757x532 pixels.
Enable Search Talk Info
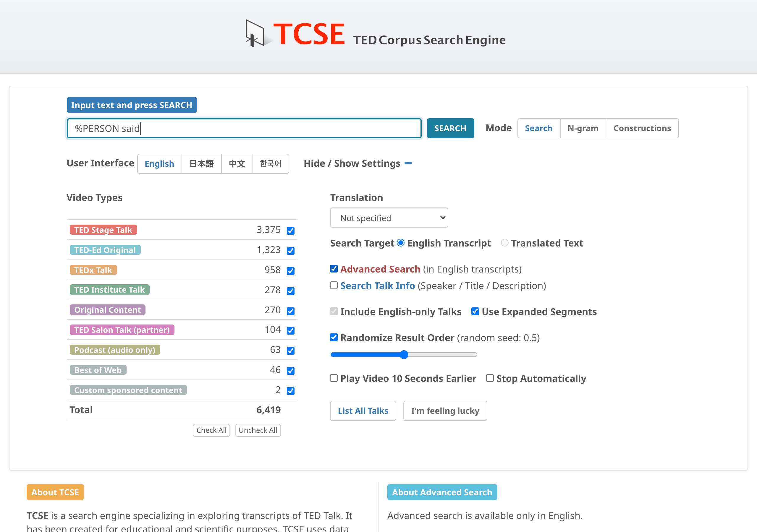(334, 285)
